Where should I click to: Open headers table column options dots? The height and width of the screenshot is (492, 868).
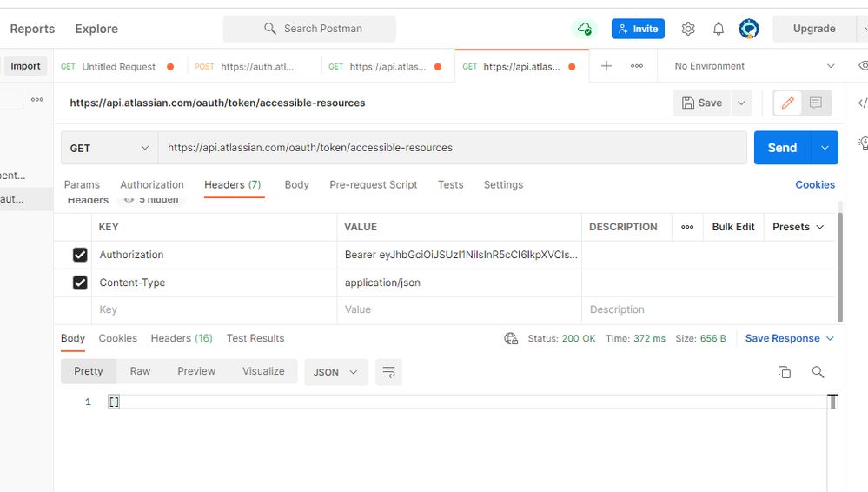click(687, 227)
